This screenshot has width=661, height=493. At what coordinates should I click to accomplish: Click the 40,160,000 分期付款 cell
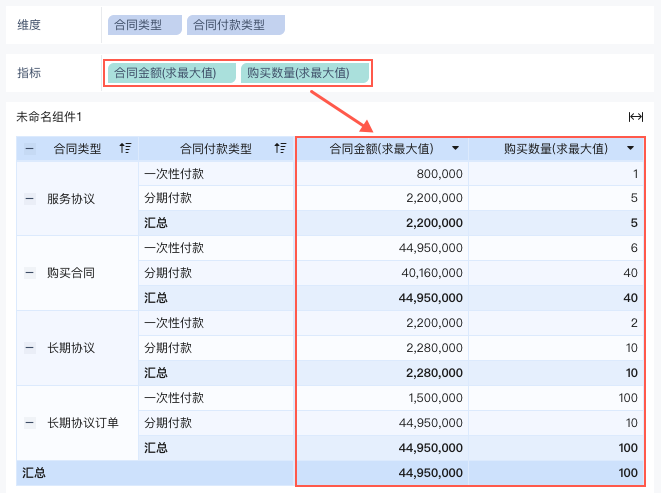432,273
